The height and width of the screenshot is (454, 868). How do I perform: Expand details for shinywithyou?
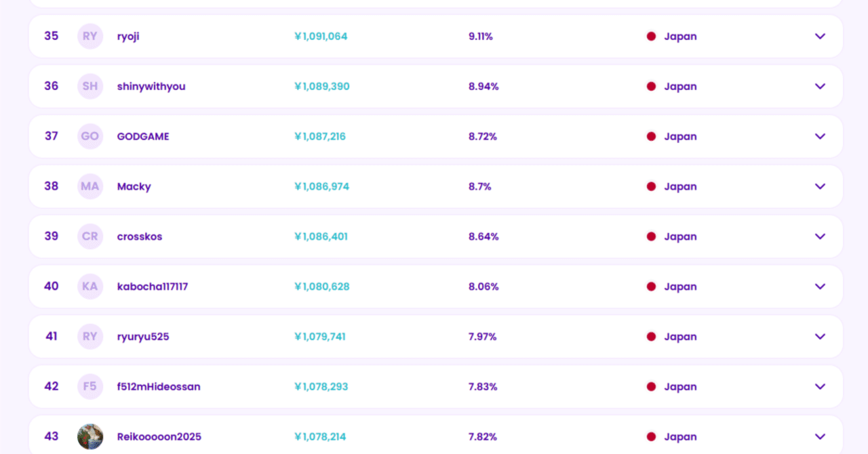(820, 87)
